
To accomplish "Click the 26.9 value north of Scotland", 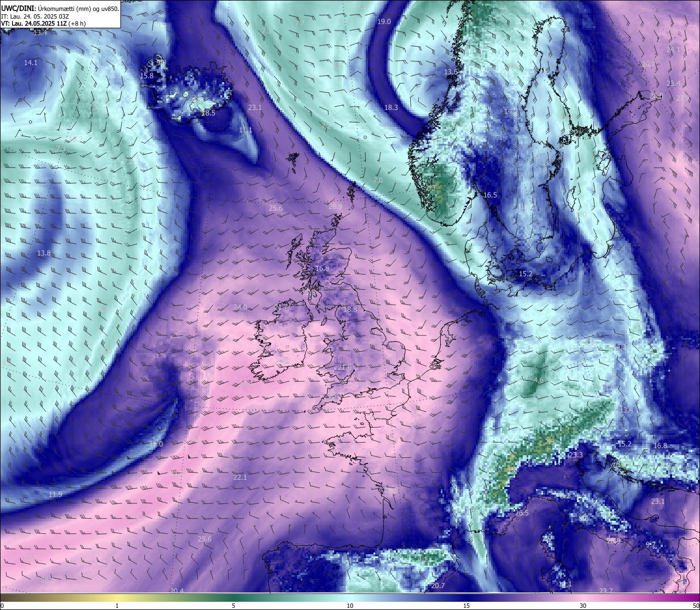I will [335, 206].
